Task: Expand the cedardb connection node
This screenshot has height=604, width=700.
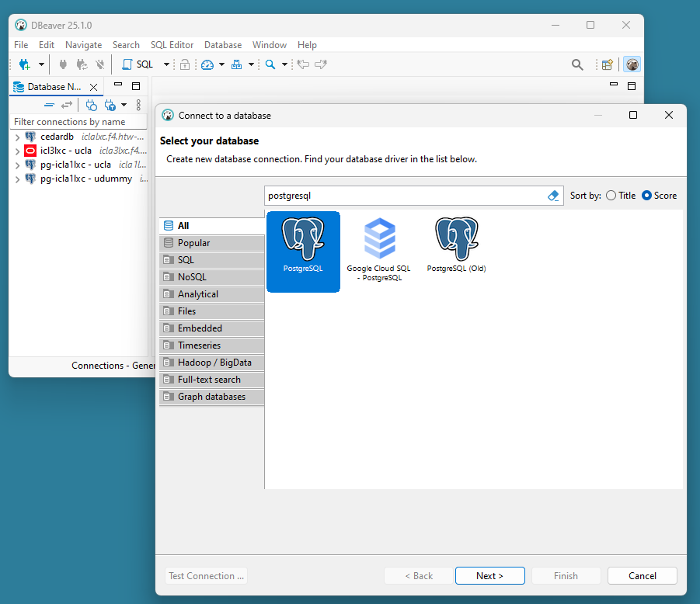Action: click(x=17, y=137)
